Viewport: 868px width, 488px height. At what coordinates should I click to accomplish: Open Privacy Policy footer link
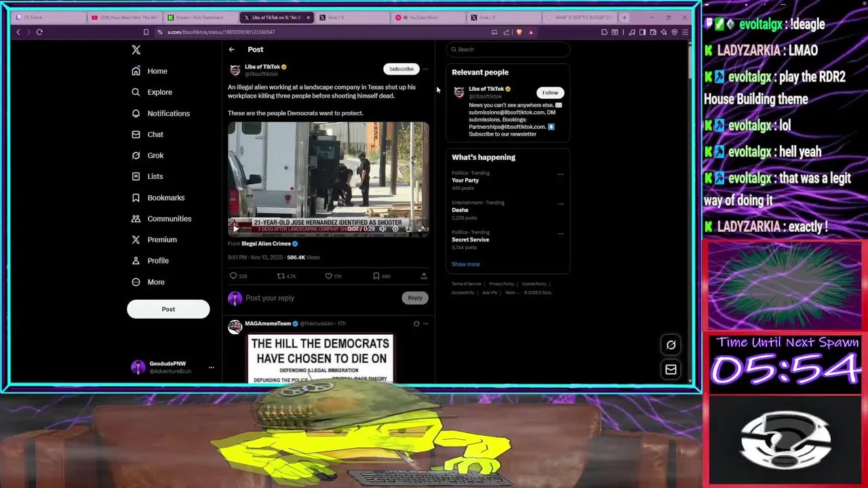[x=502, y=284]
